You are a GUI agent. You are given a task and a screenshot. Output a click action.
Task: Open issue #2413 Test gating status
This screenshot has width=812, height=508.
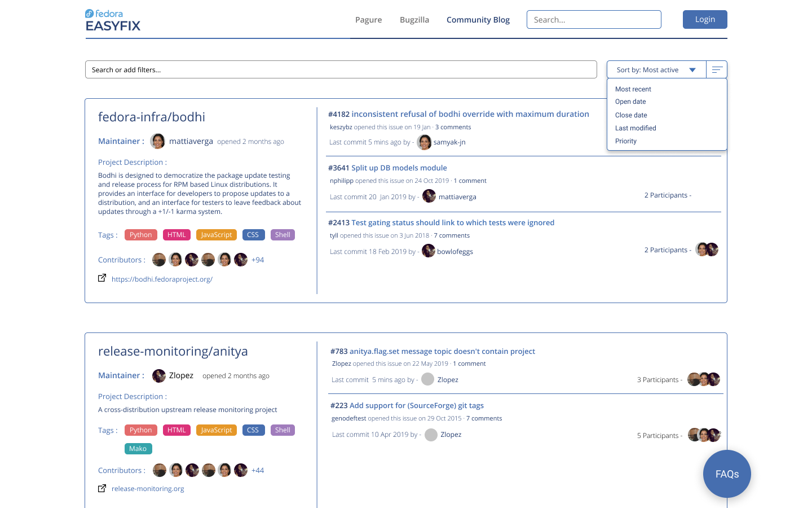point(441,222)
